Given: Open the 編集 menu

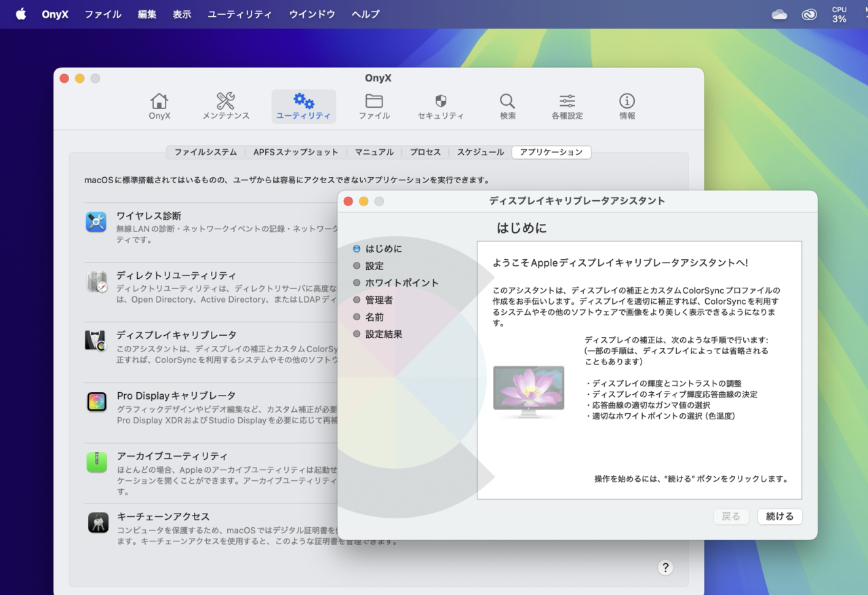Looking at the screenshot, I should pos(147,14).
